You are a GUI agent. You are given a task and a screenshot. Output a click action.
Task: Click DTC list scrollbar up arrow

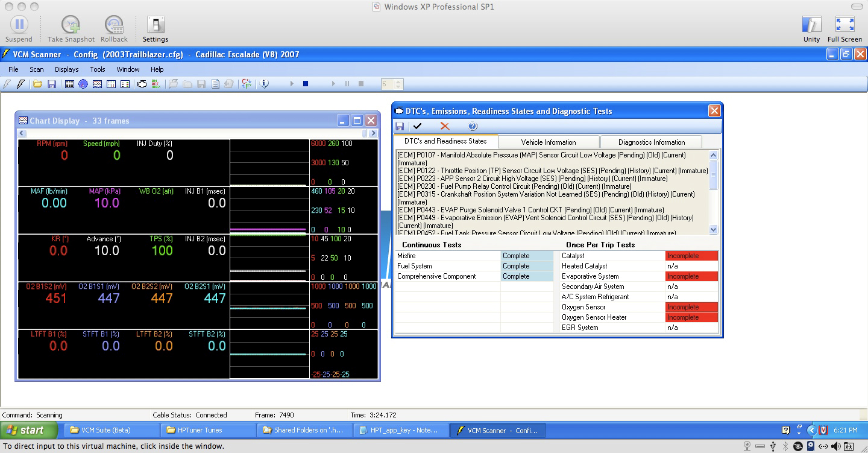714,154
